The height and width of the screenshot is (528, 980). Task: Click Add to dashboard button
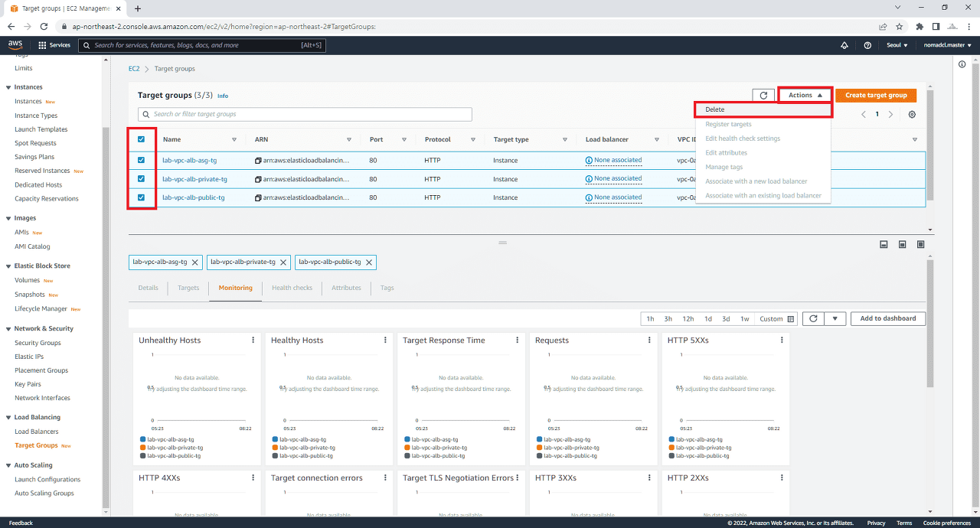(x=888, y=318)
